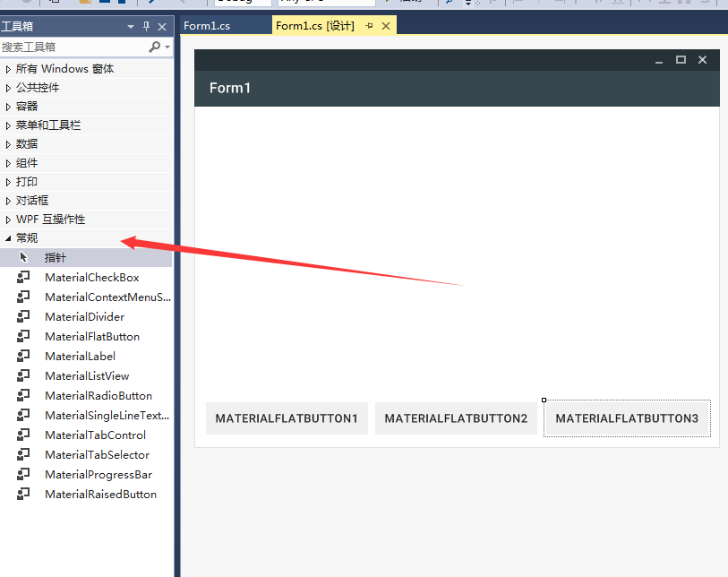Open the toolbox search options dropdown
The width and height of the screenshot is (728, 577).
167,47
